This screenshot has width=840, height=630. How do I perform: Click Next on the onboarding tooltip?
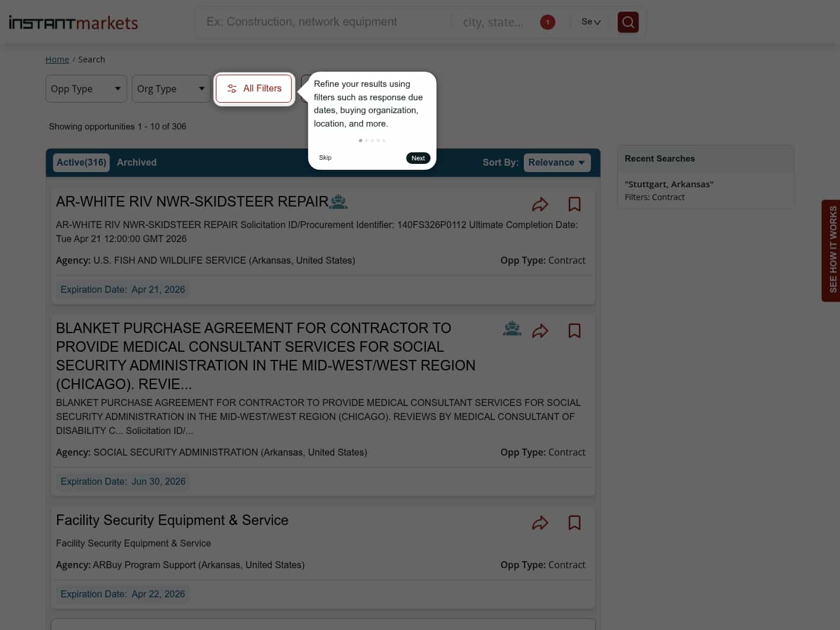click(418, 157)
